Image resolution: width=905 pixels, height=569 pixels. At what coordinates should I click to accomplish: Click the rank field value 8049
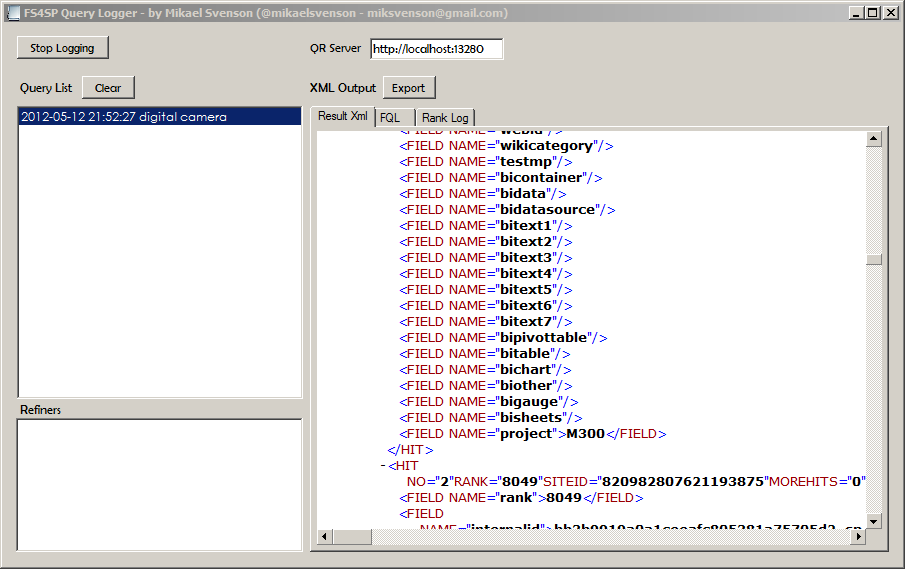(563, 498)
